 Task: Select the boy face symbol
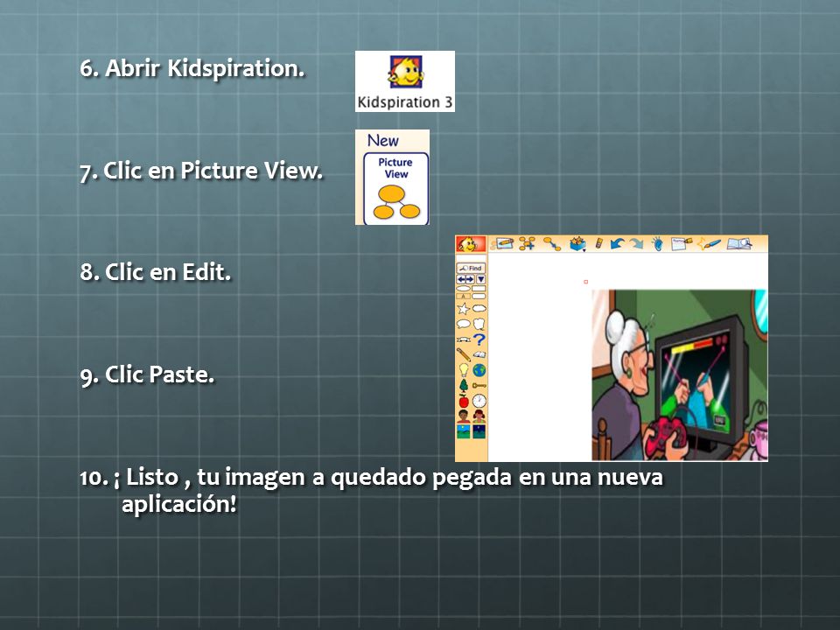[x=464, y=416]
